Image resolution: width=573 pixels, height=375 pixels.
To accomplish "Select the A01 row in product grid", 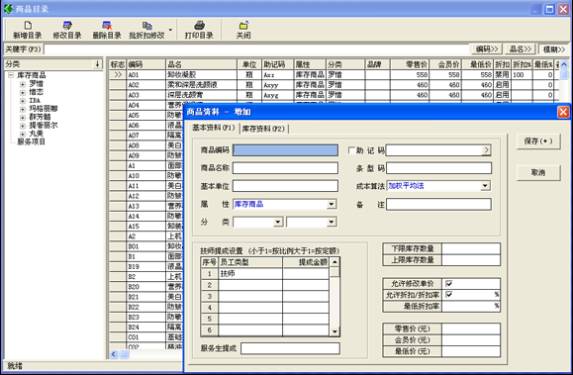I will 334,75.
